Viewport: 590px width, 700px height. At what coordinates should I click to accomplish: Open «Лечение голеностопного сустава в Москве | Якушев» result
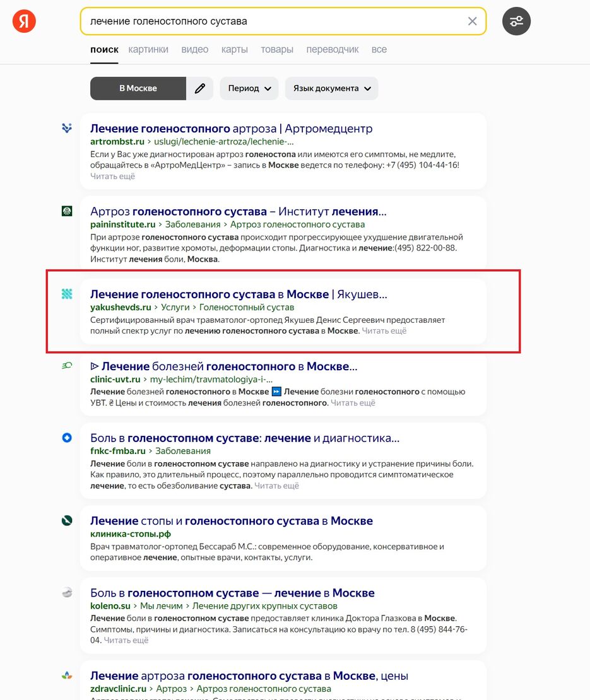239,295
